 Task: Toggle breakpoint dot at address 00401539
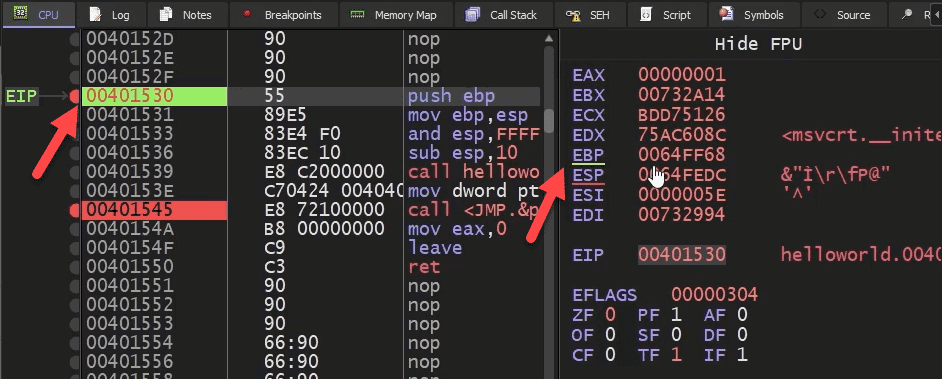pyautogui.click(x=74, y=172)
